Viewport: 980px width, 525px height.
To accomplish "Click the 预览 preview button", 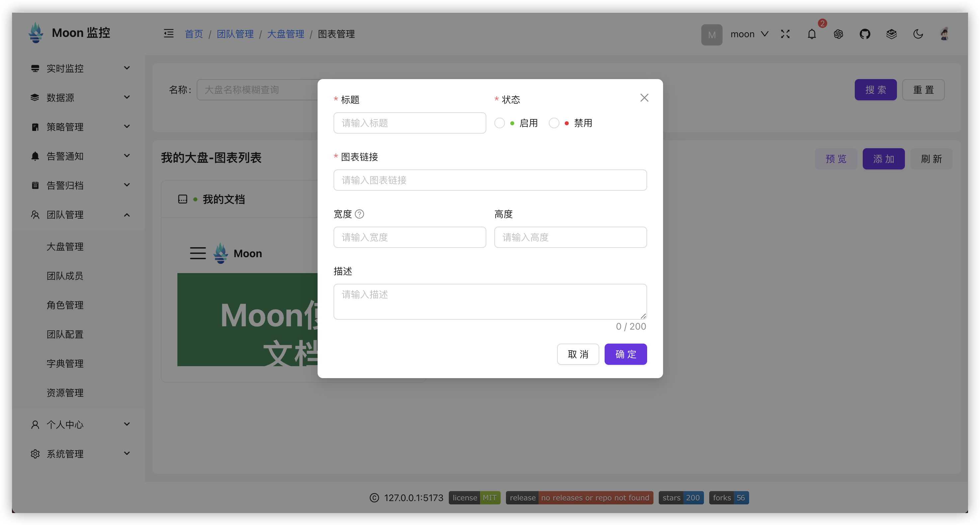I will coord(836,159).
